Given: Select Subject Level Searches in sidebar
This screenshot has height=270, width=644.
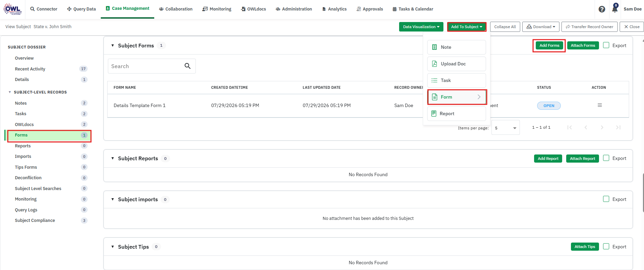Looking at the screenshot, I should coord(38,188).
